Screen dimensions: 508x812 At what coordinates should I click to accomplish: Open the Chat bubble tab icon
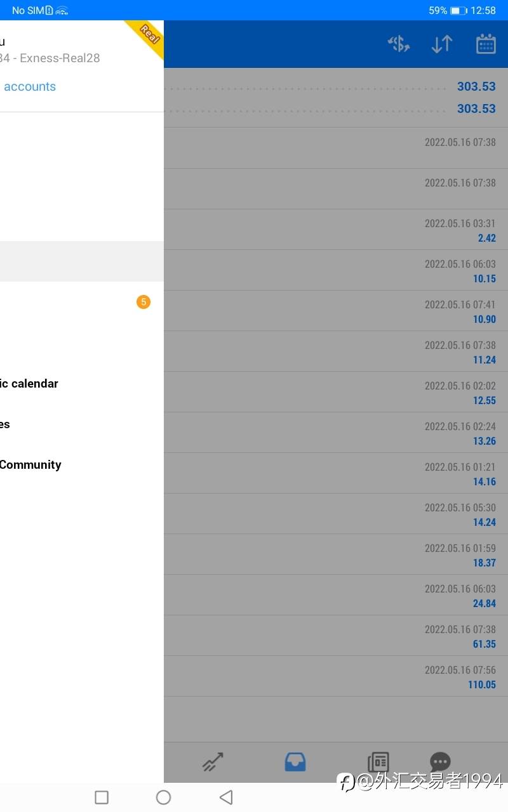[440, 761]
